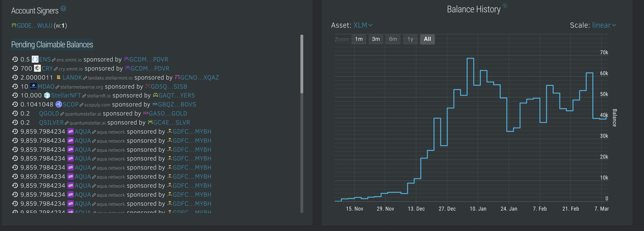Viewport: 644px width, 231px height.
Task: Open the LANDK asset link
Action: 73,77
